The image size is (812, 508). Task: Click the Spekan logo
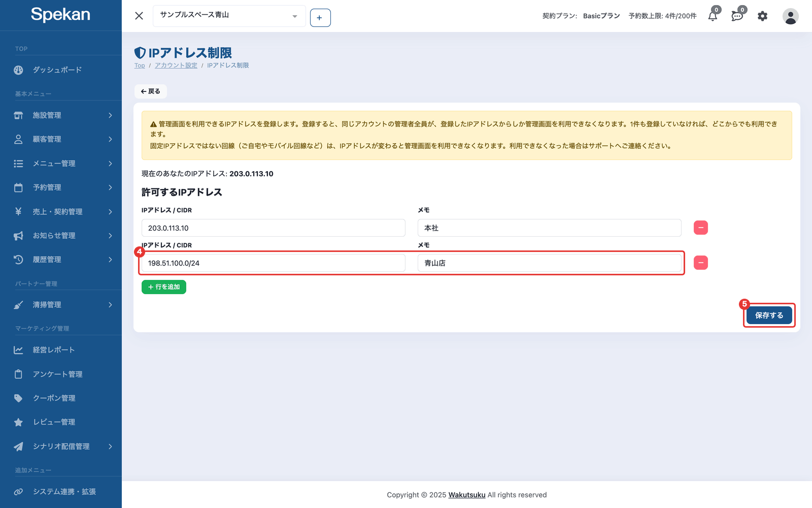(x=60, y=14)
